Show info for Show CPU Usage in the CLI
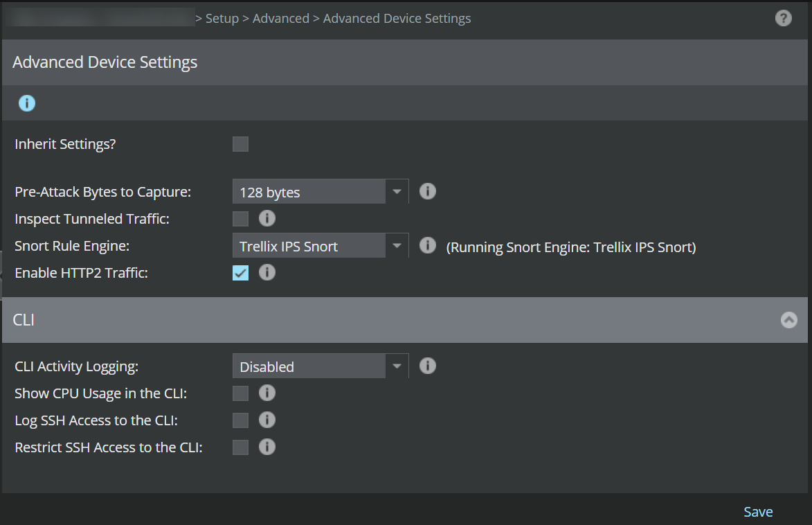The image size is (812, 525). tap(267, 393)
